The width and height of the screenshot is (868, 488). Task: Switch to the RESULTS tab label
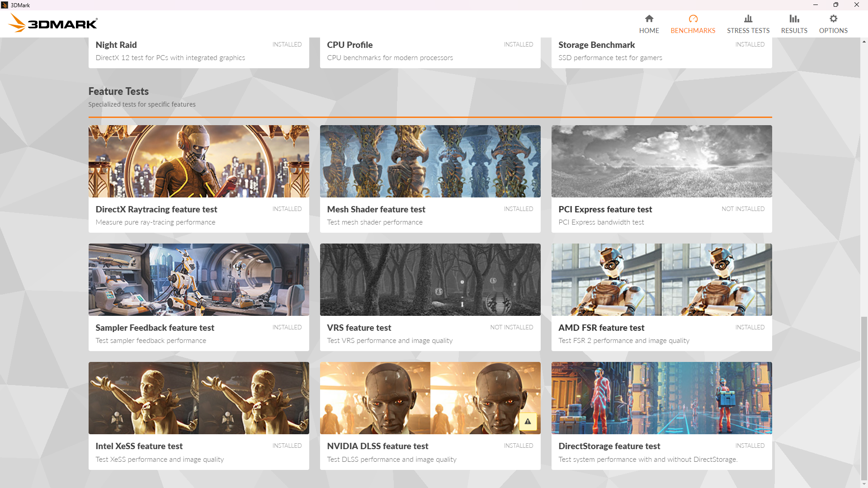[x=794, y=31]
